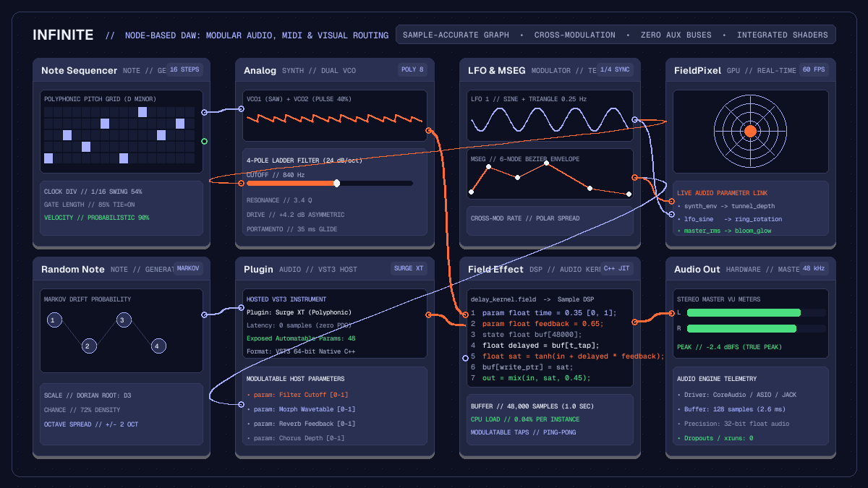
Task: Adjust the CUTOFF slider handle at 840 Hz
Action: pyautogui.click(x=336, y=183)
